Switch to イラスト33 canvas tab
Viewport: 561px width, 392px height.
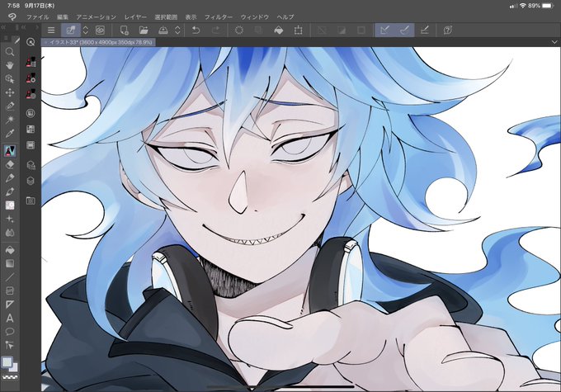99,42
